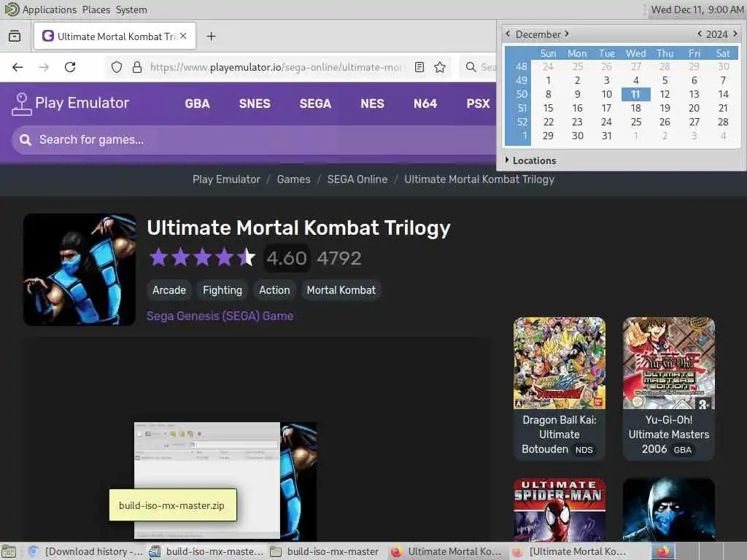Go to previous month in calendar

(508, 34)
